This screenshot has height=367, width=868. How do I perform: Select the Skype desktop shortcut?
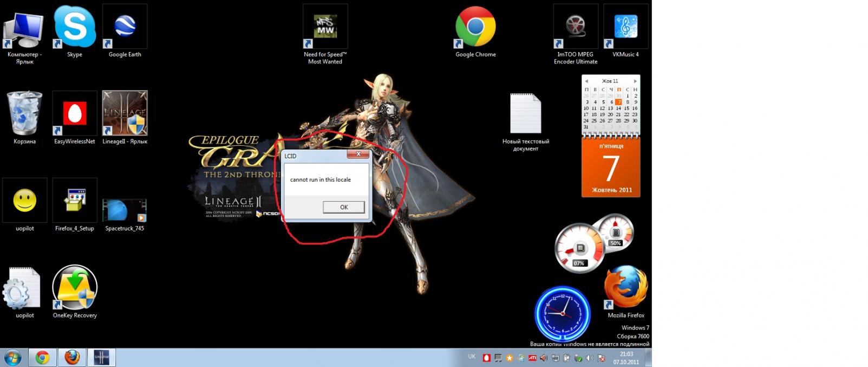click(x=75, y=31)
